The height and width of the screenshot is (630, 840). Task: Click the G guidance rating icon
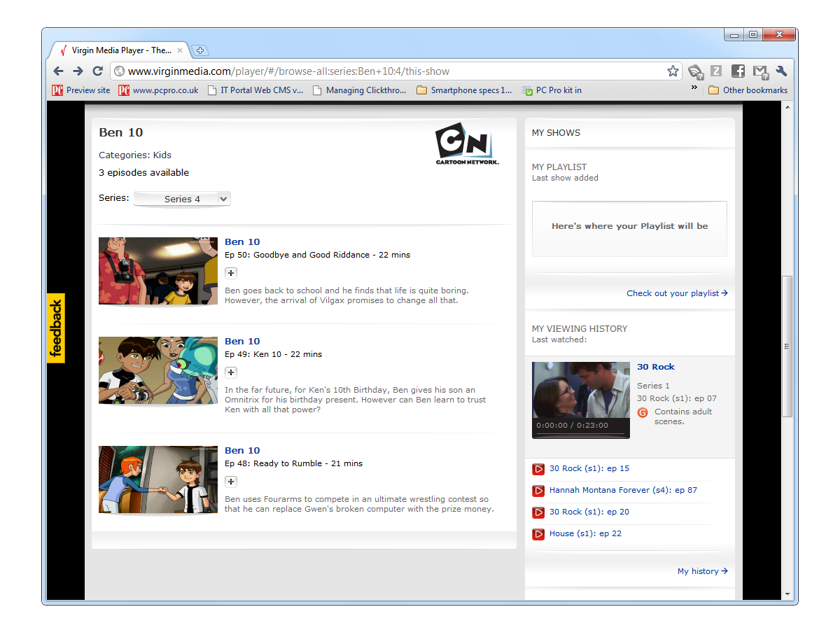[x=643, y=412]
